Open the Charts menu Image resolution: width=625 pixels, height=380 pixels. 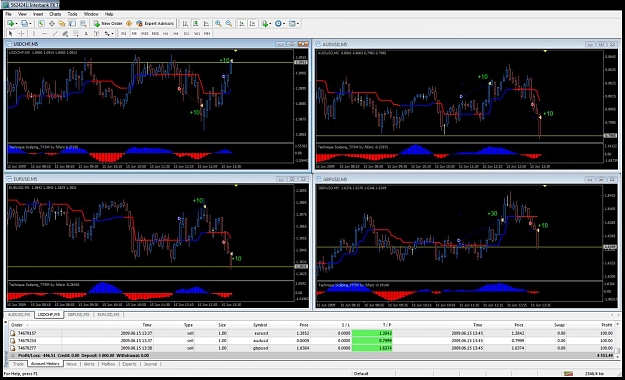[x=55, y=14]
